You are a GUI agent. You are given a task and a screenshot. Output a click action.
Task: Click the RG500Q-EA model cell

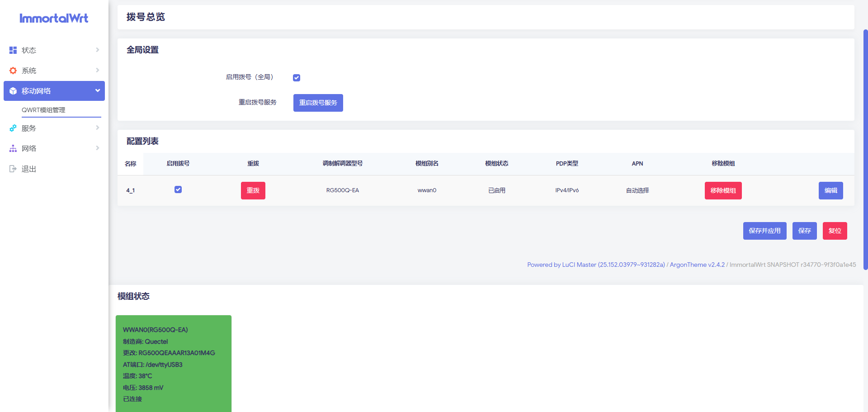343,190
